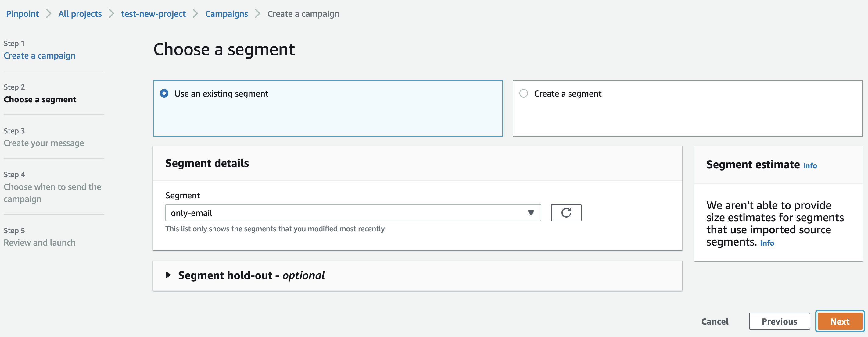868x337 pixels.
Task: Go to Step 1 Create a campaign
Action: point(39,55)
